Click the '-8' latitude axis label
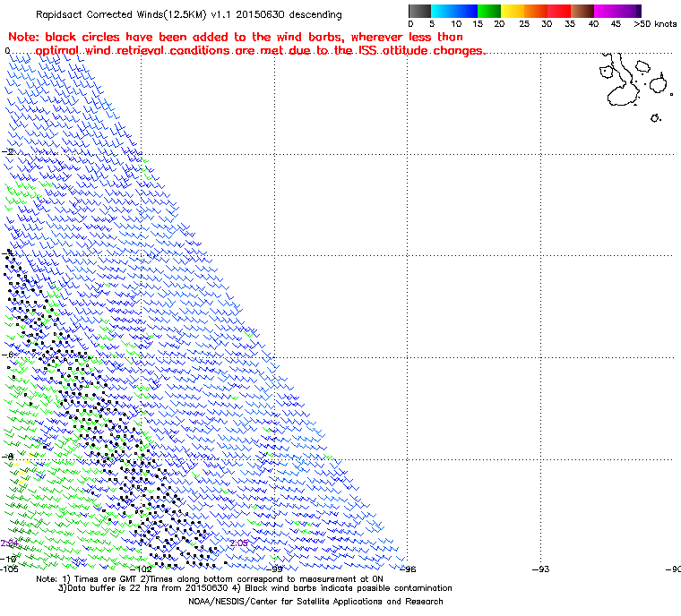The height and width of the screenshot is (616, 681). click(x=7, y=457)
